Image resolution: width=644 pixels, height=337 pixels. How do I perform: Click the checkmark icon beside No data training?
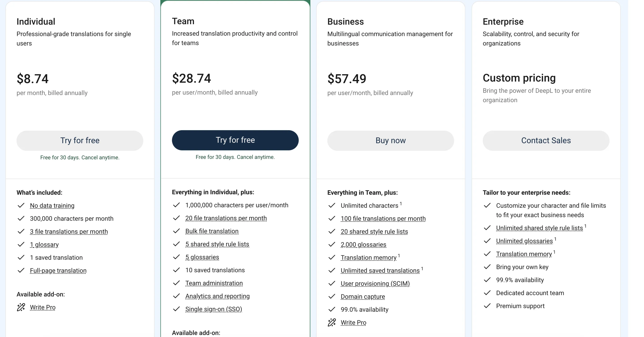(21, 205)
